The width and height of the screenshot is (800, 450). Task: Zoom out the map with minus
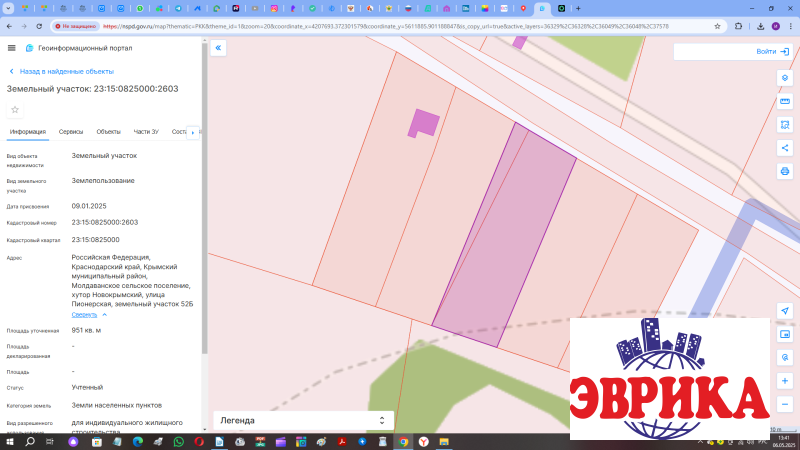point(785,405)
